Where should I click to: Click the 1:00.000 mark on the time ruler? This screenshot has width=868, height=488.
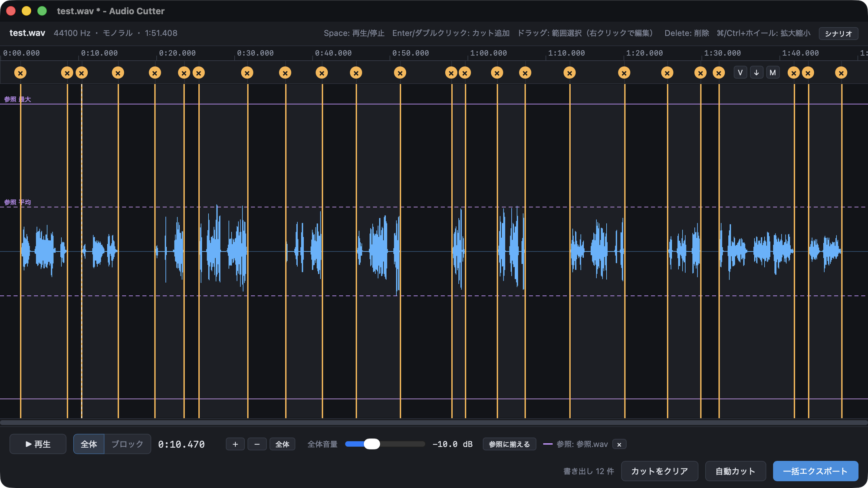tap(488, 53)
